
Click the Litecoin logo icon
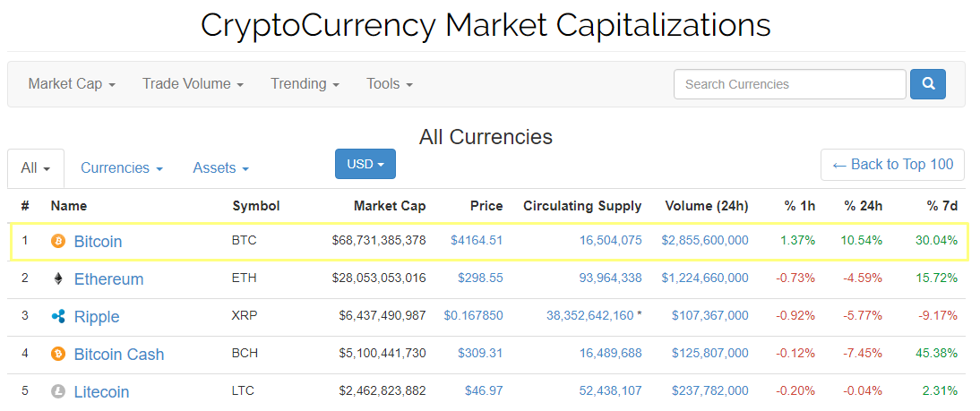pos(58,391)
